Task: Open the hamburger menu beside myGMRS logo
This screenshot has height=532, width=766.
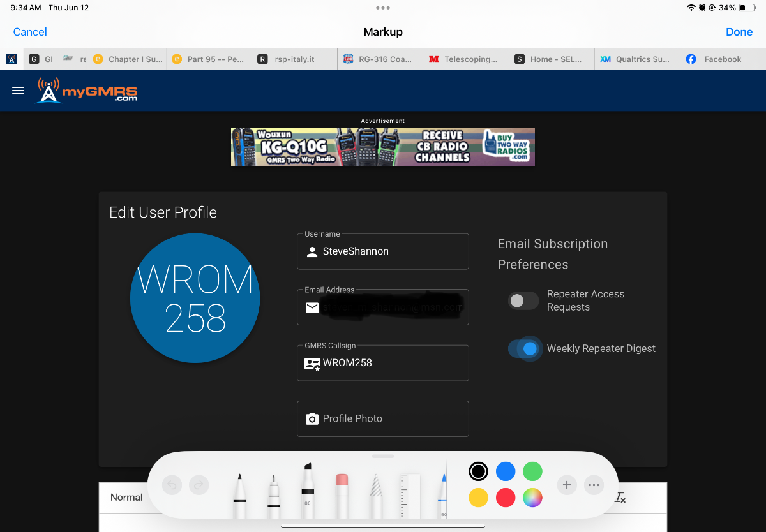Action: pos(19,91)
